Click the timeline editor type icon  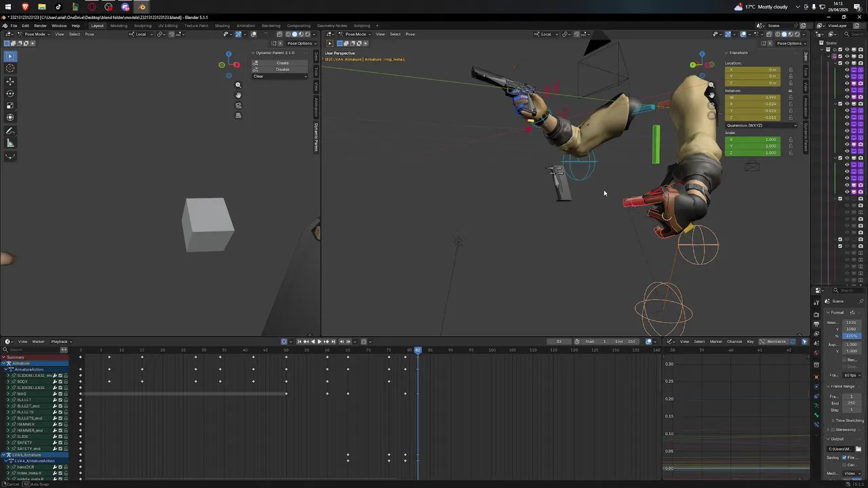click(x=7, y=342)
